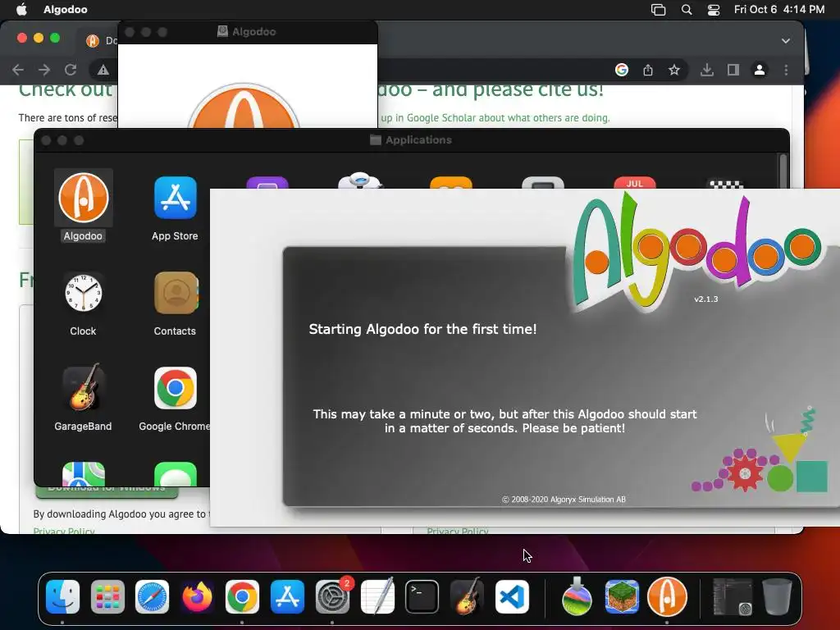The height and width of the screenshot is (630, 840).
Task: Switch to Chrome via the Dock
Action: click(x=242, y=597)
